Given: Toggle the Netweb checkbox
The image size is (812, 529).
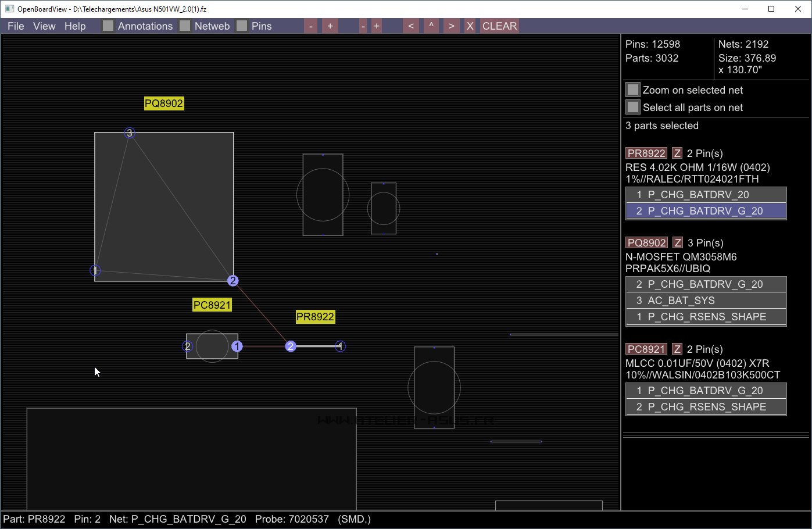Looking at the screenshot, I should [x=185, y=26].
